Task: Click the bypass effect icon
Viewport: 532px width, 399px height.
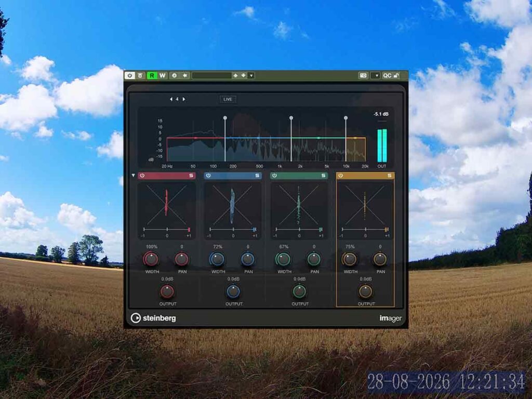Action: pos(140,75)
